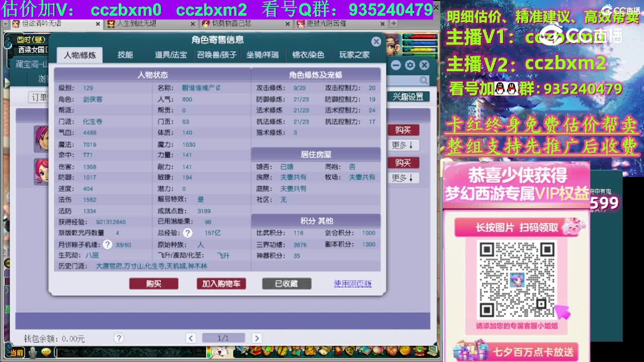Click 购买 on first listing row
This screenshot has height=362, width=644.
(403, 130)
